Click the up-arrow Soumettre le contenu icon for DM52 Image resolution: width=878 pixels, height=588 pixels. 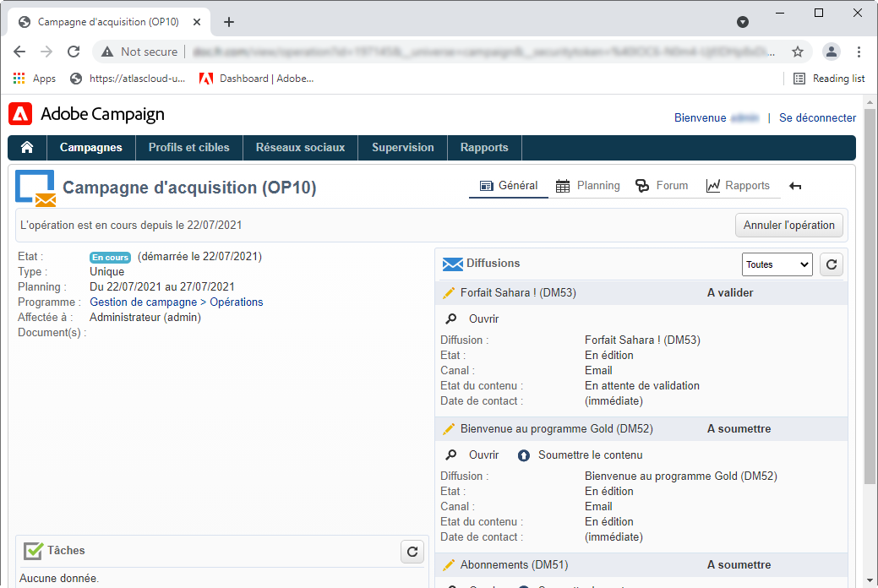click(x=524, y=455)
